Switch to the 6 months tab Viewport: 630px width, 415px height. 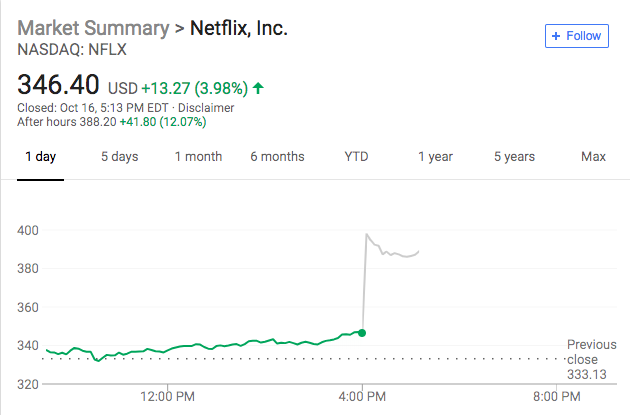coord(277,157)
